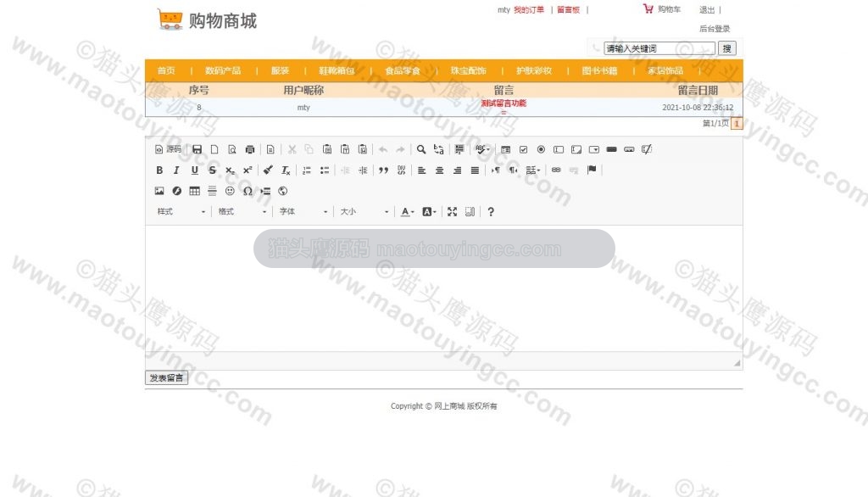The height and width of the screenshot is (497, 868).
Task: Align text left
Action: coord(422,170)
